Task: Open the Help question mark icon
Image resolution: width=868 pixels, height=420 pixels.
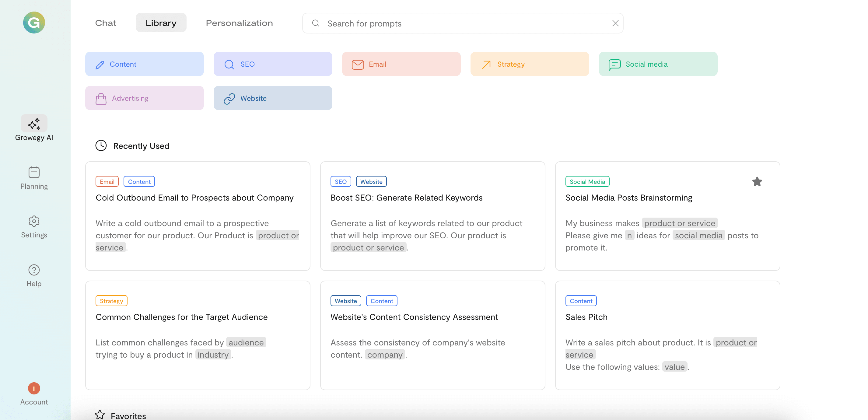Action: 34,270
